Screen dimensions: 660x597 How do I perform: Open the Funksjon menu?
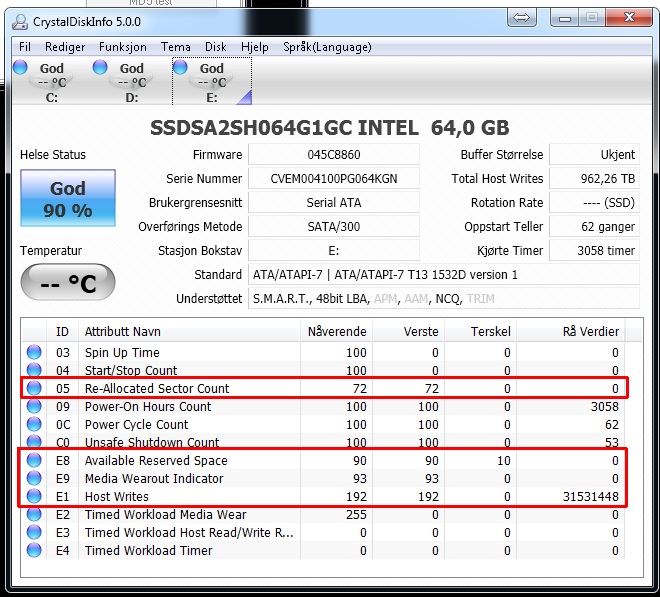(122, 47)
